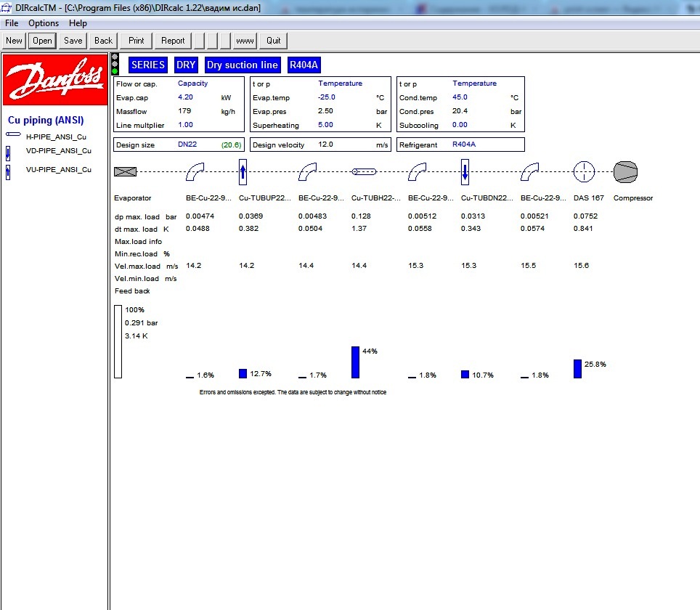Click the Temperature option beside Cond t or p

pos(475,84)
